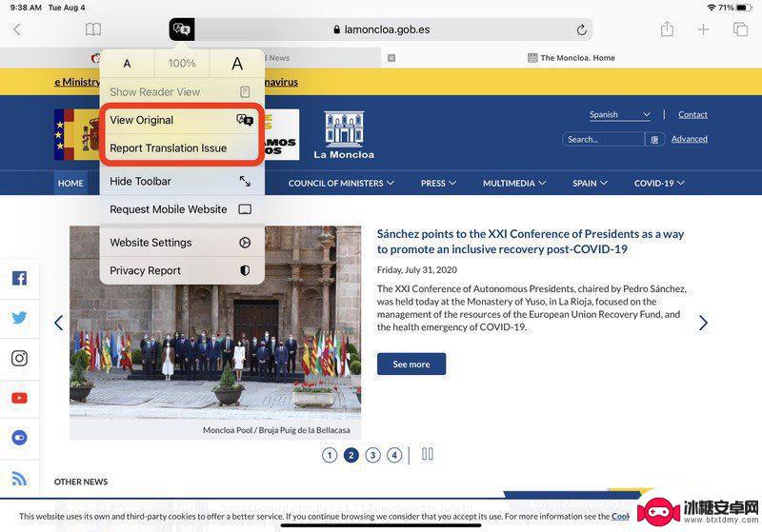Choose Hide Toolbar option
Viewport: 762px width, 532px height.
pos(182,181)
